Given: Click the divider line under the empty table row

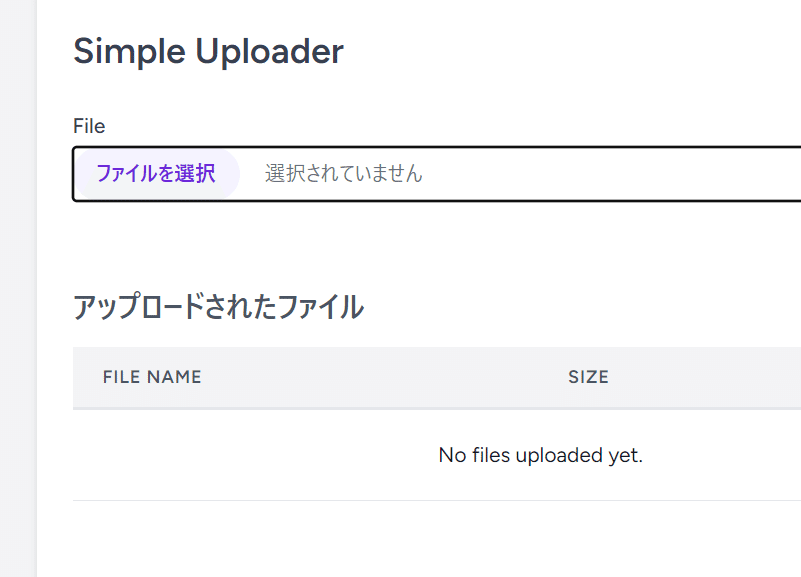Looking at the screenshot, I should (437, 500).
